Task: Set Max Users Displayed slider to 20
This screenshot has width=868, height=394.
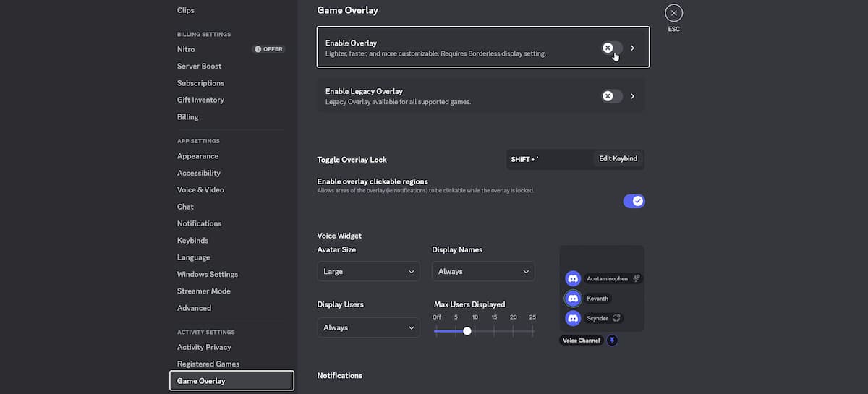Action: point(514,331)
